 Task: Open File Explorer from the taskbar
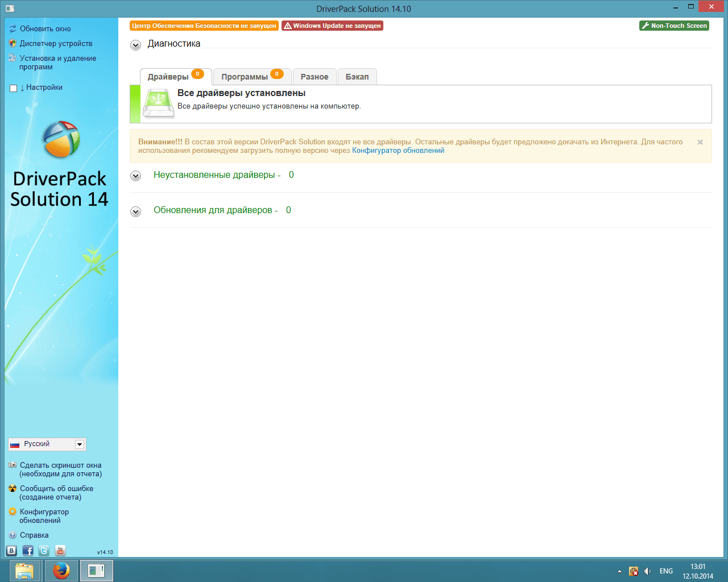pyautogui.click(x=25, y=571)
